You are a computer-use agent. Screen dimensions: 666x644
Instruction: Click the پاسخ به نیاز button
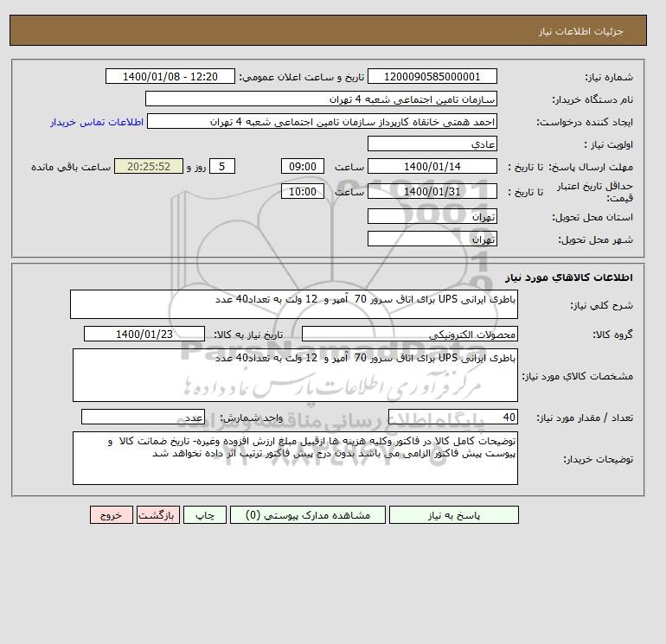pyautogui.click(x=453, y=515)
